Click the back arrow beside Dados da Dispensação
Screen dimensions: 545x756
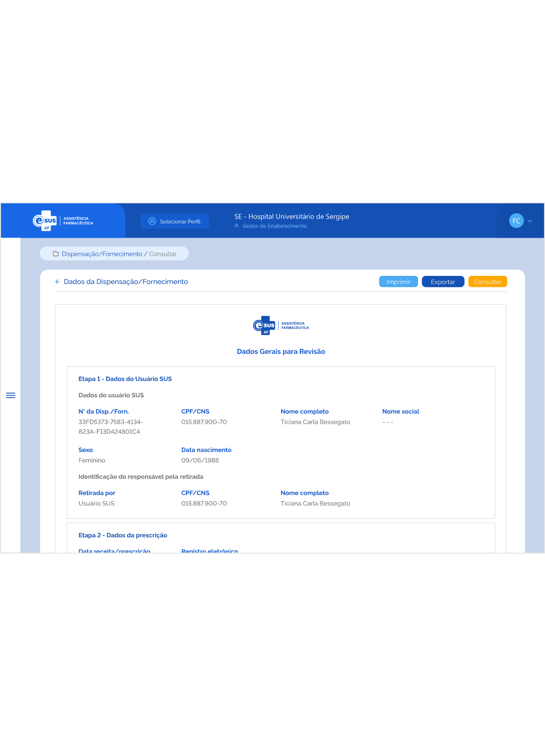[x=58, y=282]
